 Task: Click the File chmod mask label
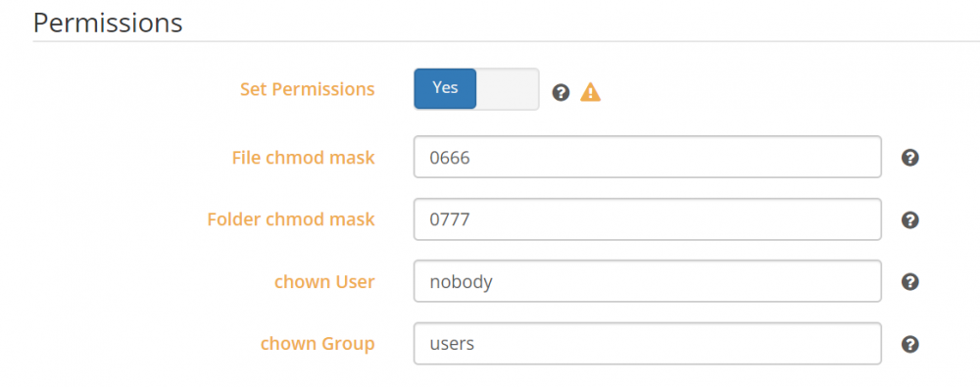point(303,158)
